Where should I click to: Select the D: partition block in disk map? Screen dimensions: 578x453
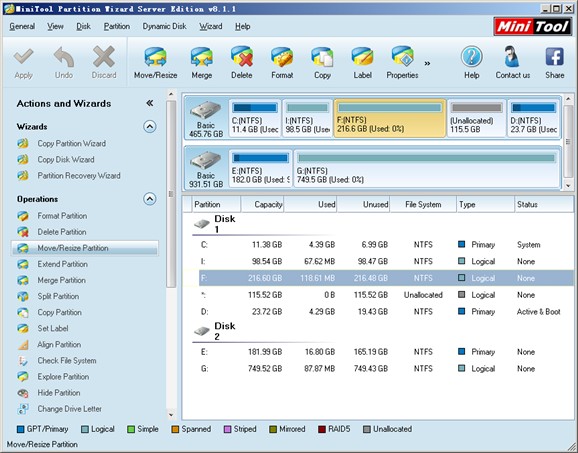(x=534, y=118)
